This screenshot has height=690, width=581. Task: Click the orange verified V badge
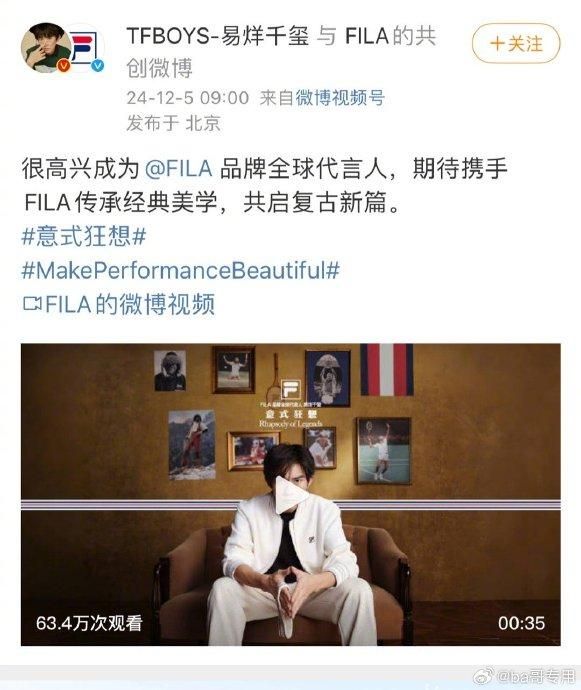pos(64,66)
